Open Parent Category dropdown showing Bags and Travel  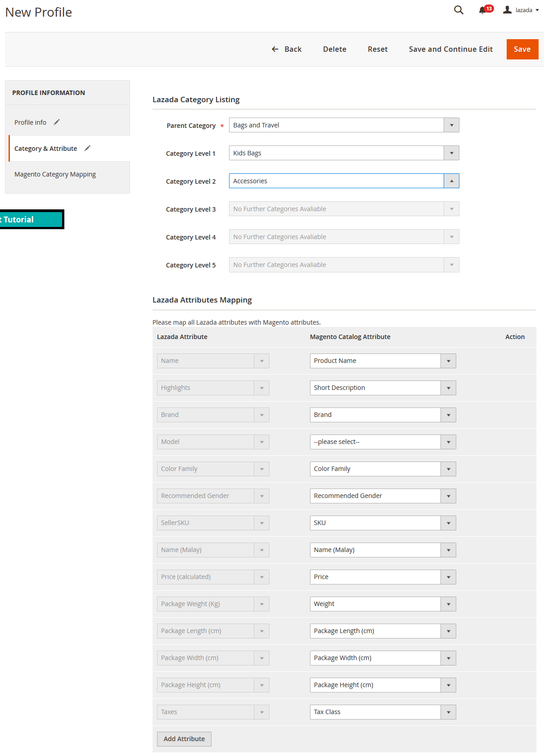[344, 125]
